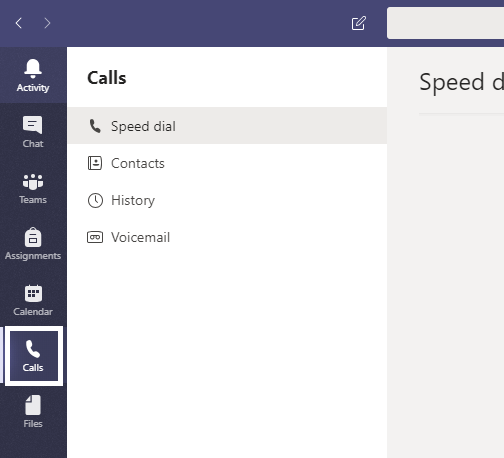Click the search box at top
The image size is (504, 458).
[x=445, y=23]
